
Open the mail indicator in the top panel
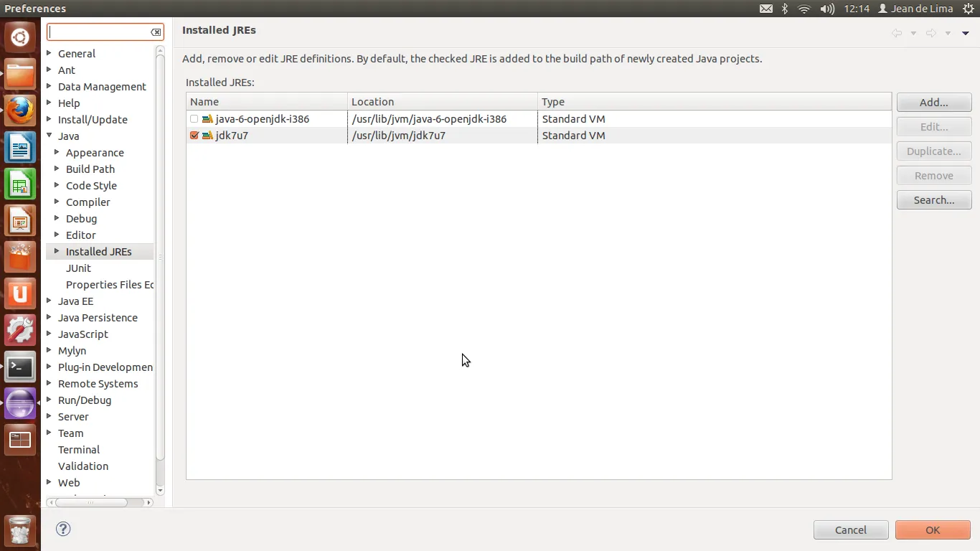(x=766, y=9)
